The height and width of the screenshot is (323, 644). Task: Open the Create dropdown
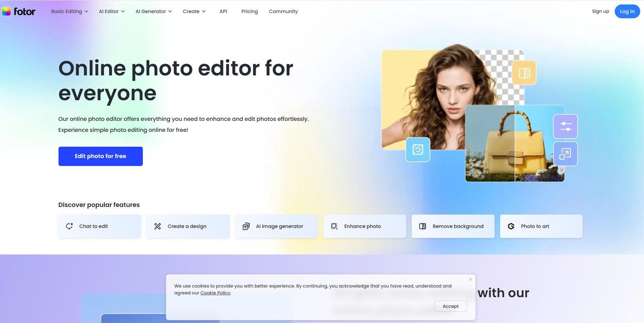tap(194, 11)
